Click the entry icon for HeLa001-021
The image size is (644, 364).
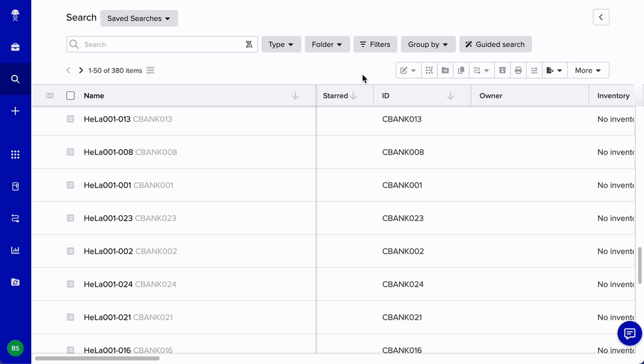tap(71, 317)
